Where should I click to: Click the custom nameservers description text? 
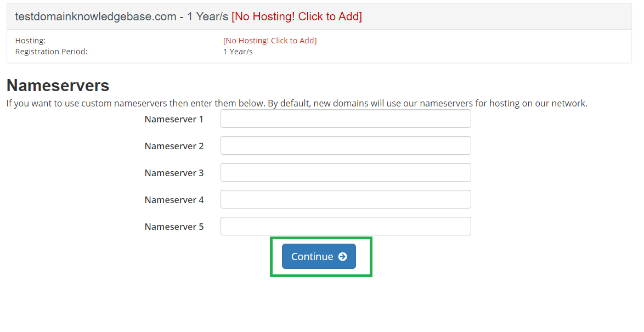tap(297, 103)
